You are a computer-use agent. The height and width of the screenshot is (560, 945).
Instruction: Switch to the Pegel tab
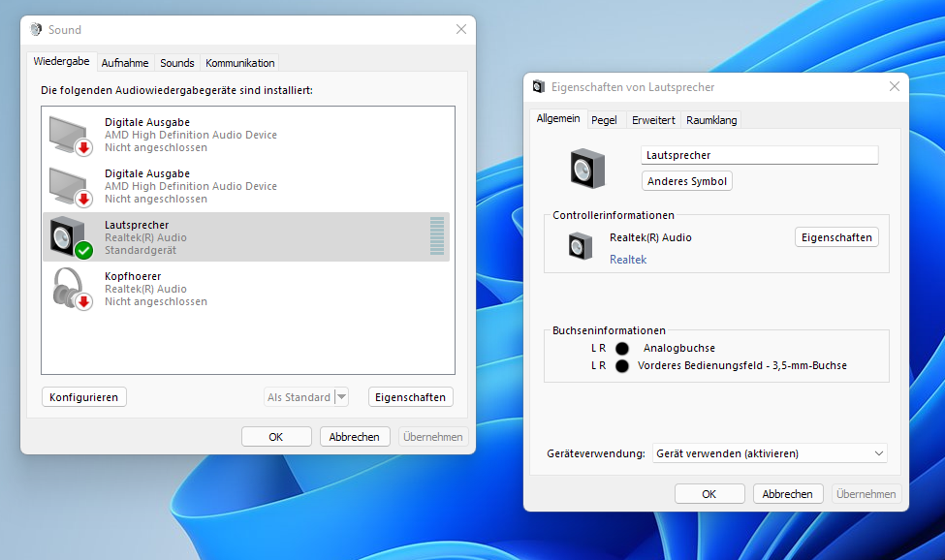604,120
